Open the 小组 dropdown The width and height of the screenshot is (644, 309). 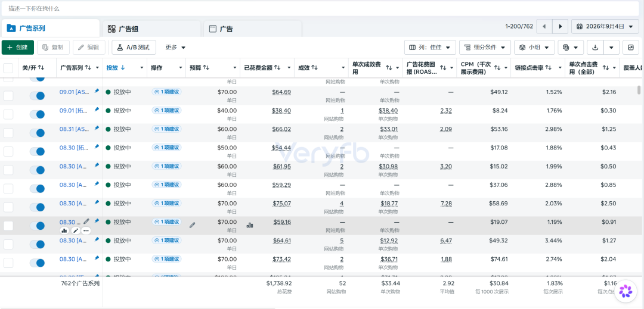coord(534,47)
